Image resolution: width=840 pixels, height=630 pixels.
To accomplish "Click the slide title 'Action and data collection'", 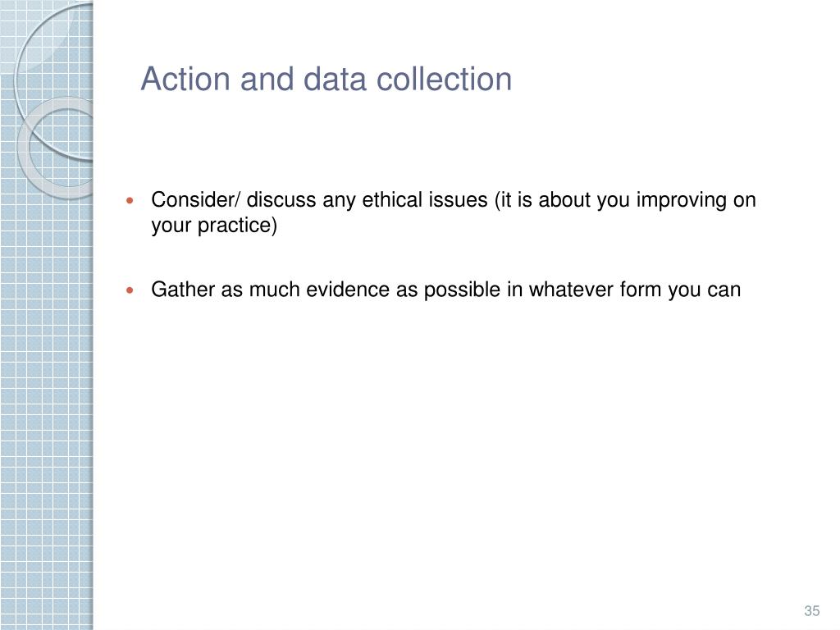I will point(326,80).
